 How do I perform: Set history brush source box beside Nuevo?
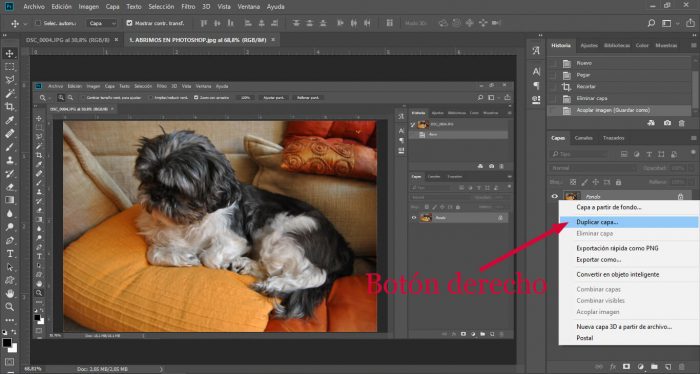(553, 63)
